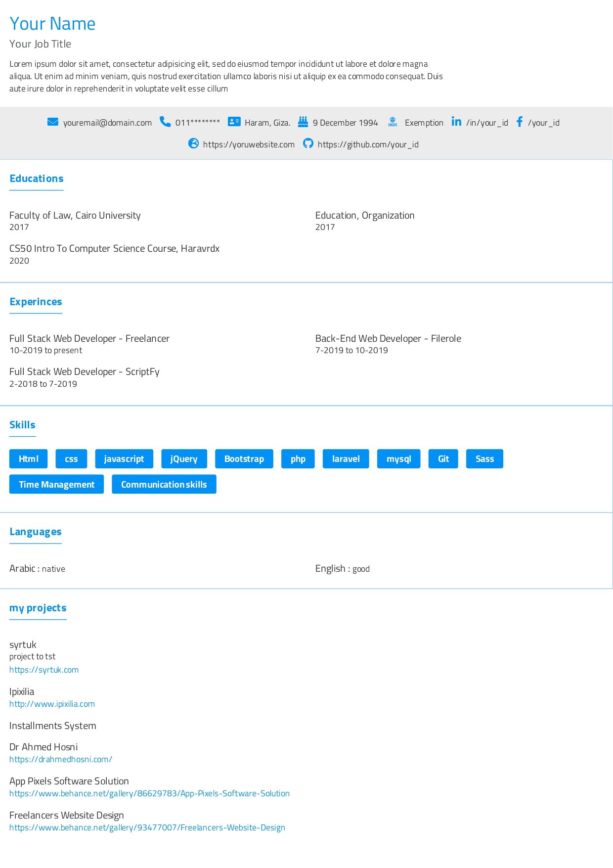Click the address card icon beside Haram, Giza
Image resolution: width=613 pixels, height=868 pixels.
pos(234,122)
